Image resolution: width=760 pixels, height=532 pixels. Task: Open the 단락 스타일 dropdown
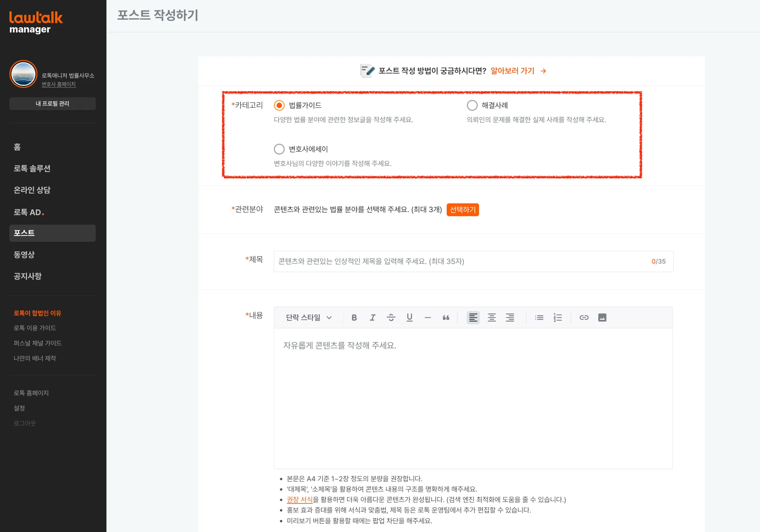point(308,318)
